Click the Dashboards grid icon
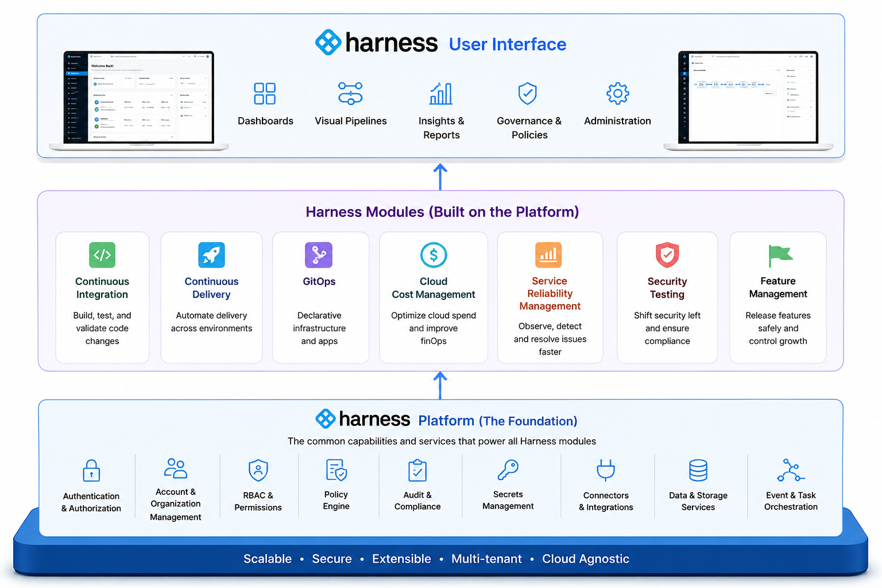The width and height of the screenshot is (882, 588). pos(265,94)
